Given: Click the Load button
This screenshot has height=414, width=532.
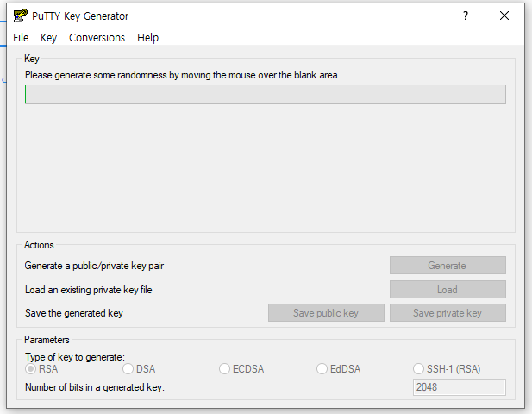Looking at the screenshot, I should point(448,290).
